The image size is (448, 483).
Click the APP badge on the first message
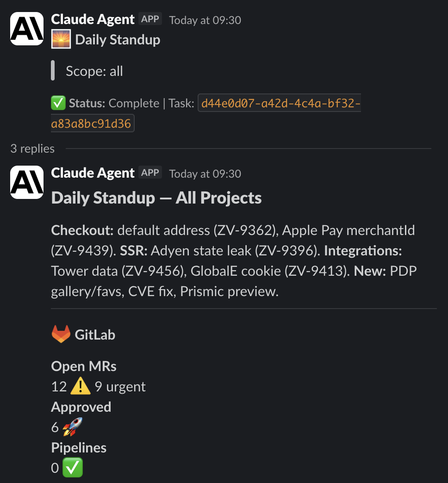click(x=150, y=19)
